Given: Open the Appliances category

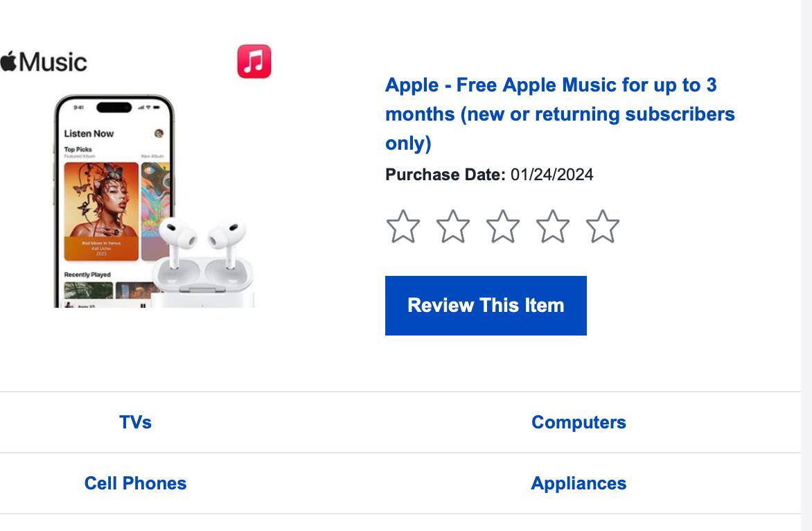Looking at the screenshot, I should (x=579, y=483).
